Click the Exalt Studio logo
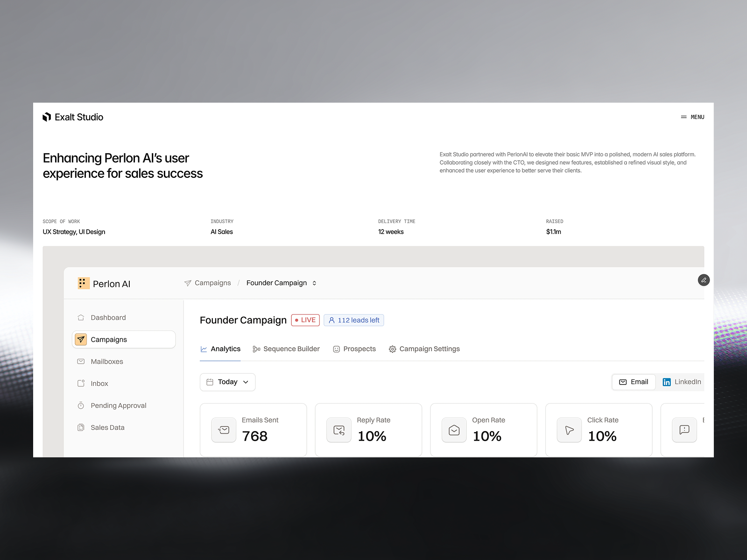Screen dimensions: 747x560 click(73, 117)
